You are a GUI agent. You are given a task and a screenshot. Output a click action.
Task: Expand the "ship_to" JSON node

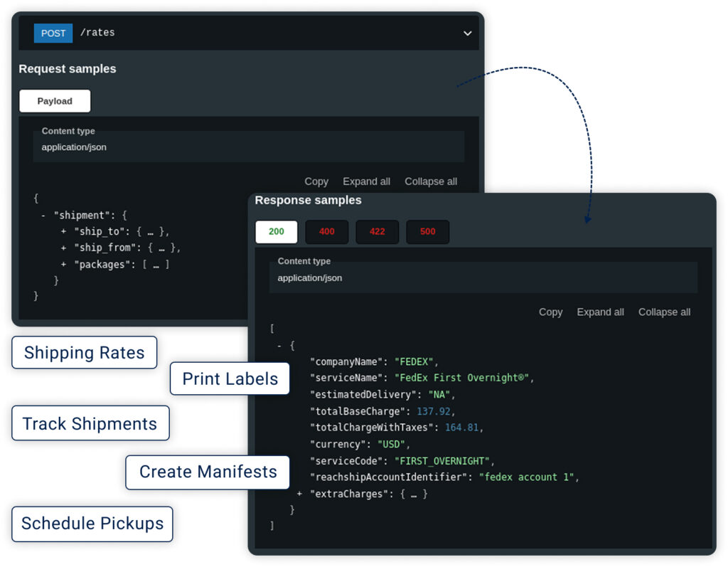tap(64, 231)
